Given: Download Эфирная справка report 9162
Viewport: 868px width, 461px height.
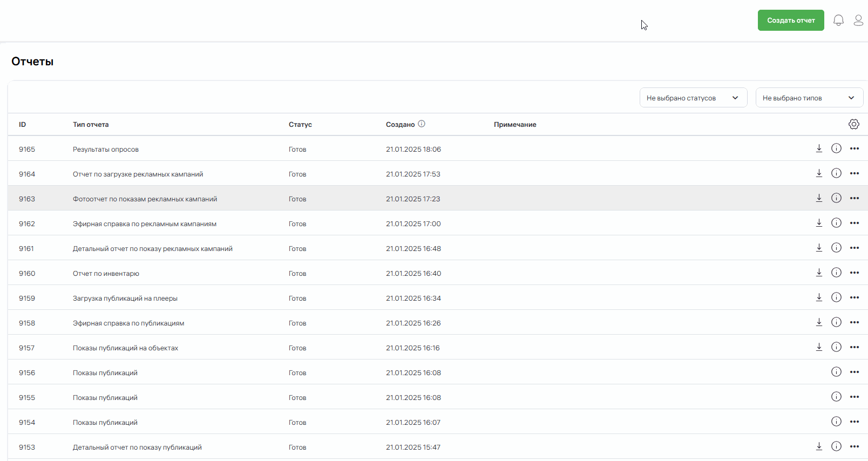Looking at the screenshot, I should click(819, 223).
